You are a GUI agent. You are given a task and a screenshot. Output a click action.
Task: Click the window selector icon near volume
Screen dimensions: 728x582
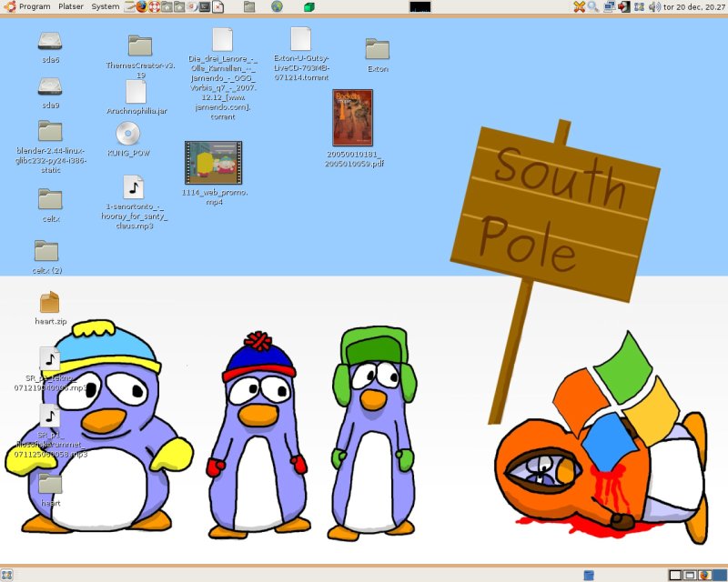coord(640,6)
